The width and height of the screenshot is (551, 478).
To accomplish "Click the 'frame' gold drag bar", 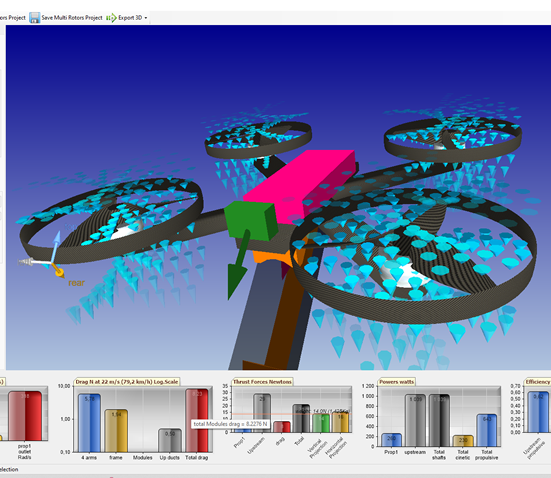I will pyautogui.click(x=116, y=431).
